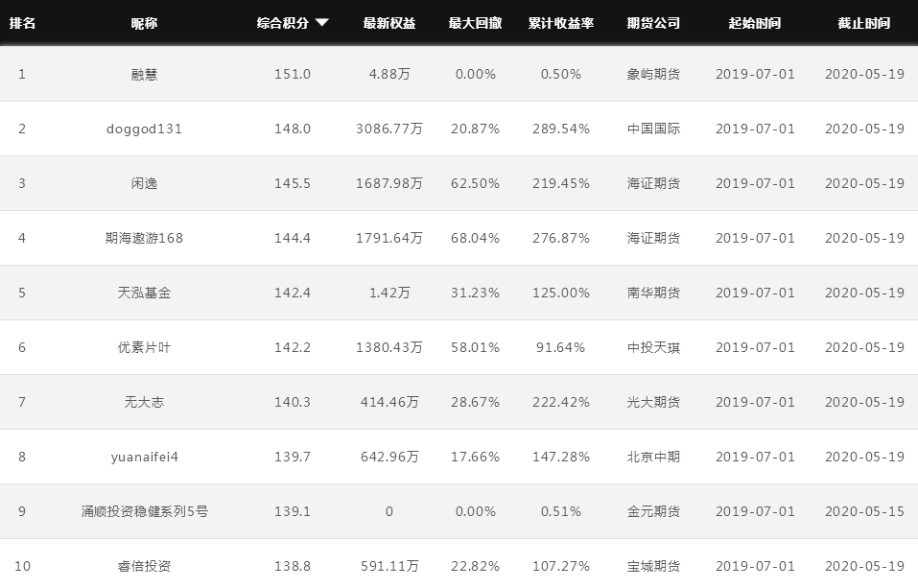The width and height of the screenshot is (918, 588).
Task: Click the 排名 column header
Action: [x=22, y=23]
